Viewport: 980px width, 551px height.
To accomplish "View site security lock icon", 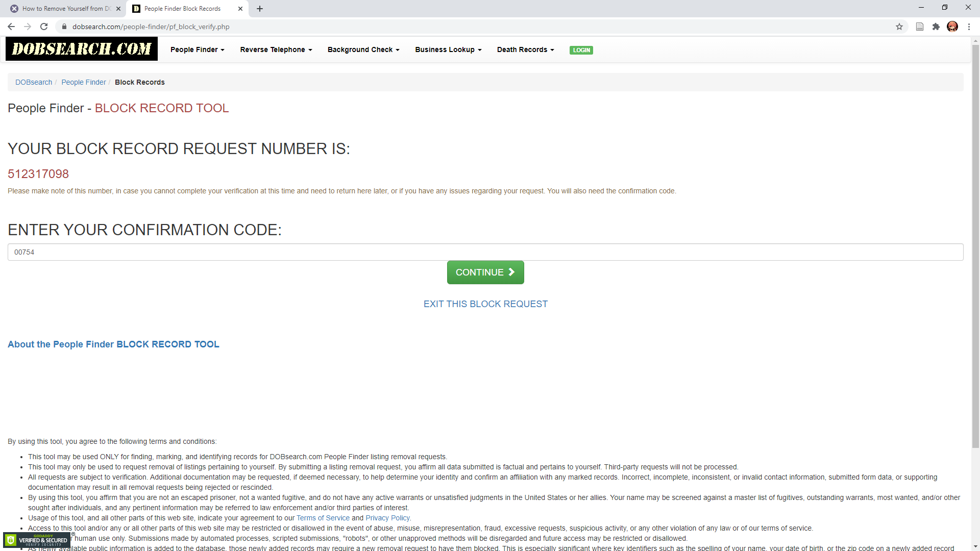I will pos(64,27).
